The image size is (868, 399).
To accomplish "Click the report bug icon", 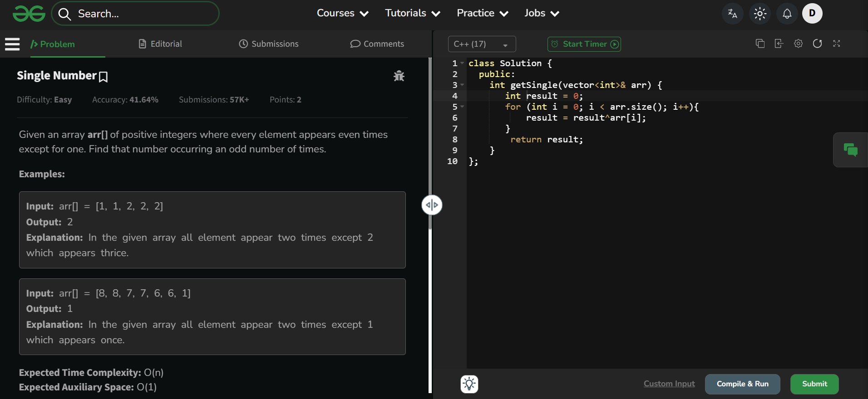I will [x=399, y=76].
